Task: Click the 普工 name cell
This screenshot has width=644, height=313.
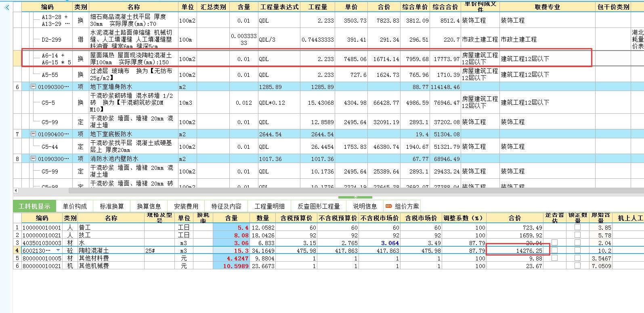Action: point(111,227)
